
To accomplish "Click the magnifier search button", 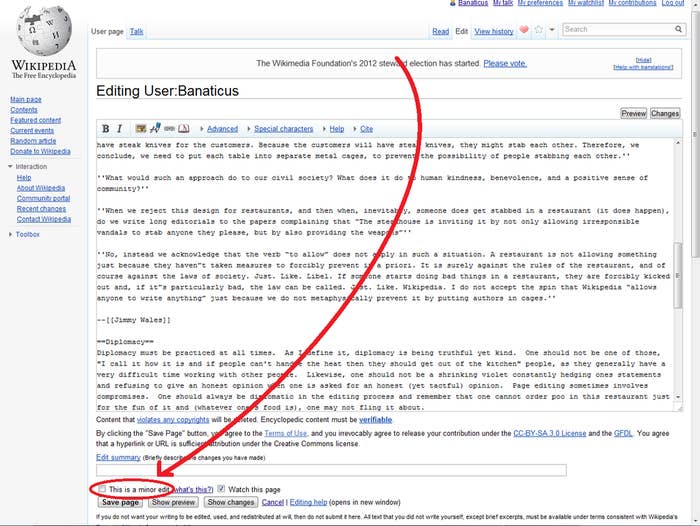I will click(x=678, y=29).
